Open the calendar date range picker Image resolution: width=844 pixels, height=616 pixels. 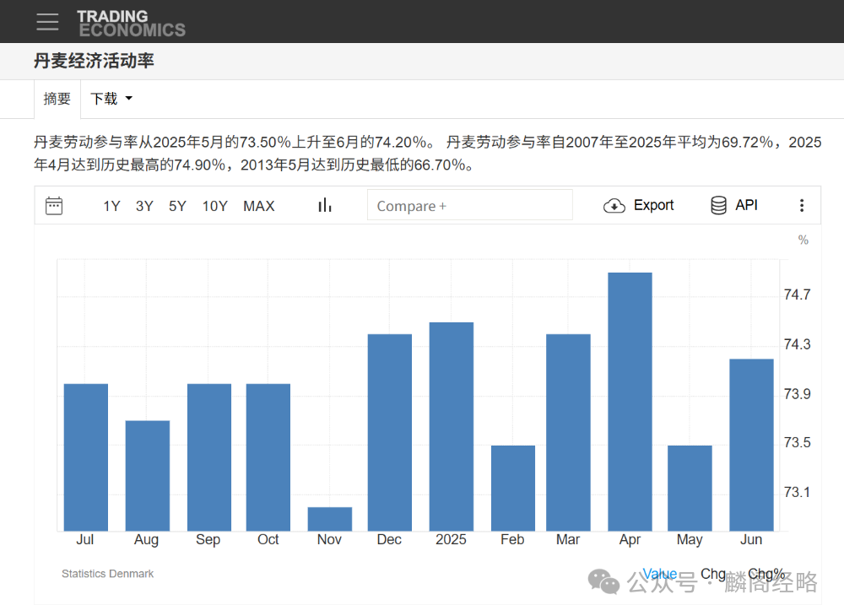pos(54,206)
